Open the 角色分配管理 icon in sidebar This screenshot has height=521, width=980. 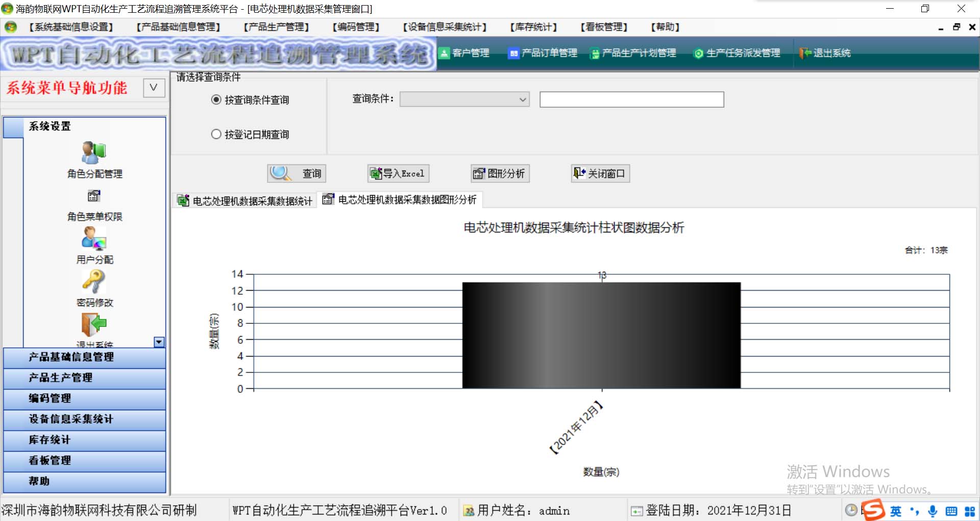point(94,153)
